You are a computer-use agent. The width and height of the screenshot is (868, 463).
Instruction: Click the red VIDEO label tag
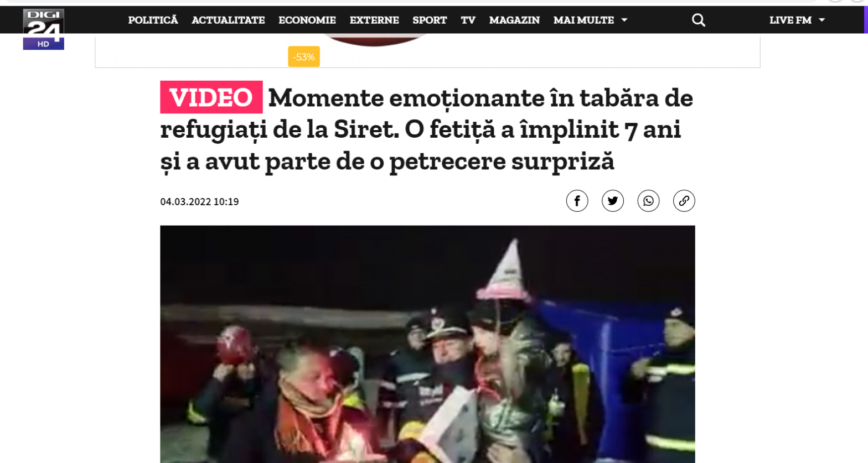coord(211,97)
